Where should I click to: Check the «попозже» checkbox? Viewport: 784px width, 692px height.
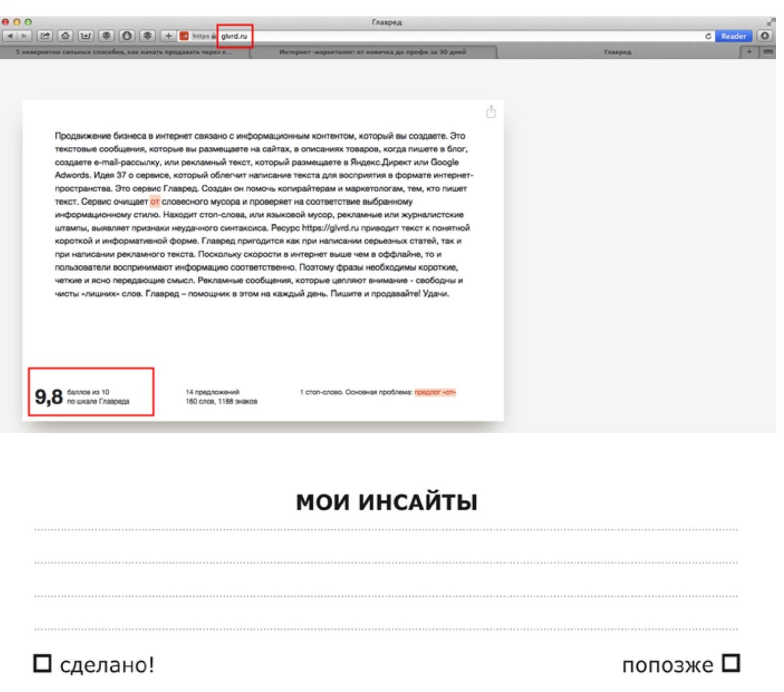[x=731, y=663]
